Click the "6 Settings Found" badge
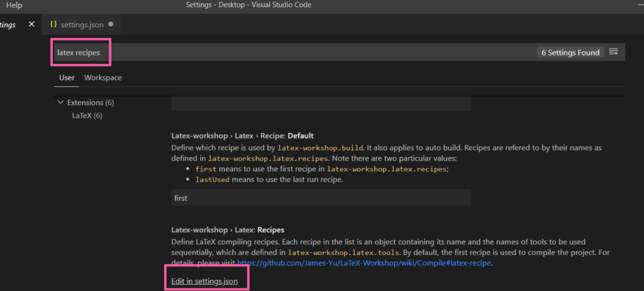The image size is (644, 291). tap(570, 53)
